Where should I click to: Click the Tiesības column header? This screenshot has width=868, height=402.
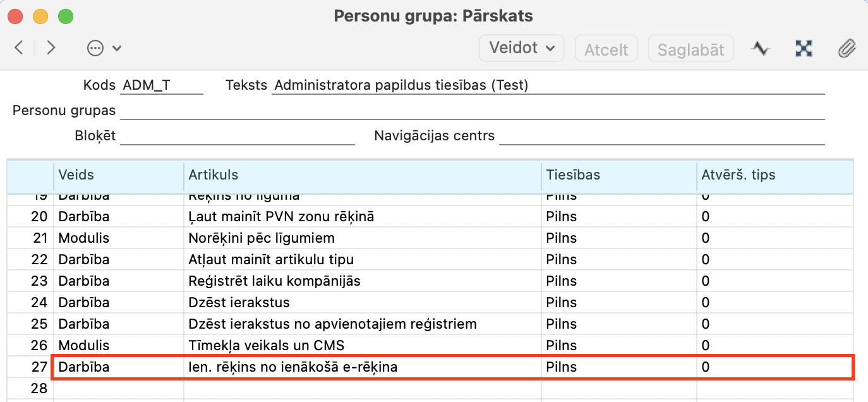[x=618, y=175]
